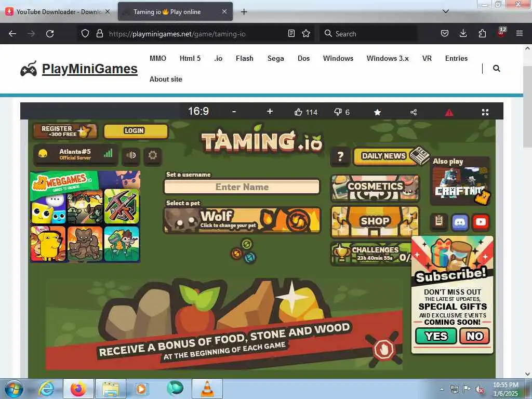Open the Windows menu item

click(338, 58)
